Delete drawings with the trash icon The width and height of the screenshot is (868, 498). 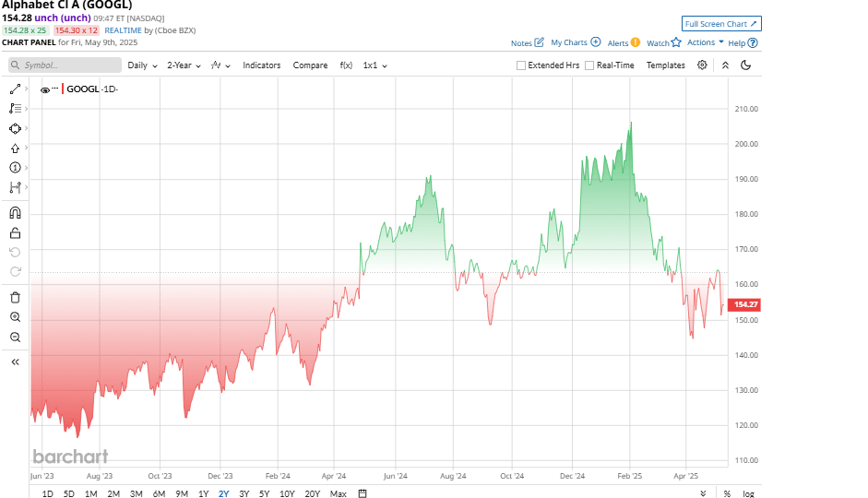click(x=15, y=298)
